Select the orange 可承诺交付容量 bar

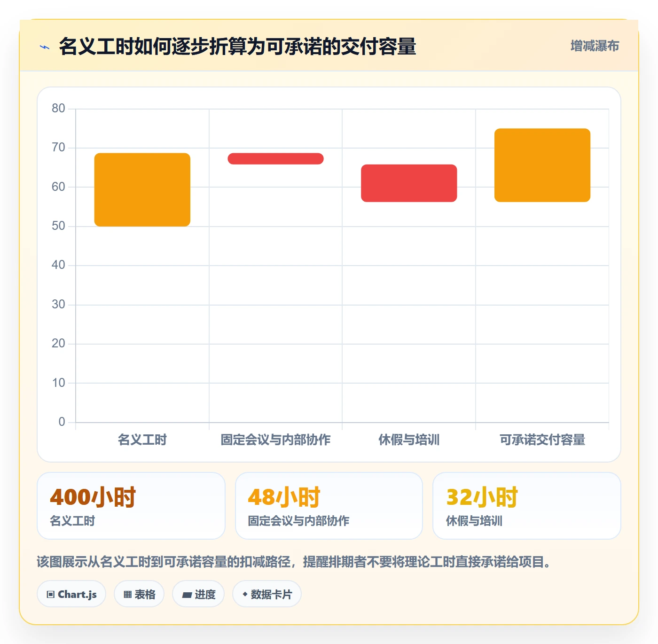coord(542,165)
